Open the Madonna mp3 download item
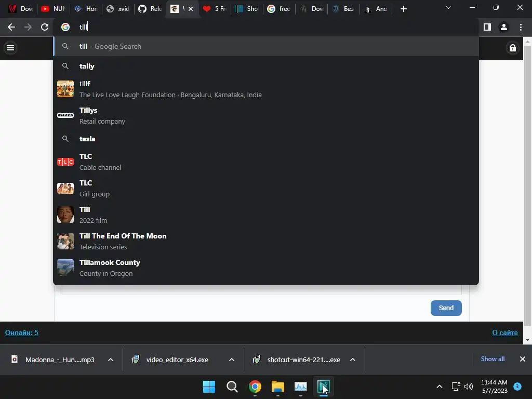 [x=54, y=360]
